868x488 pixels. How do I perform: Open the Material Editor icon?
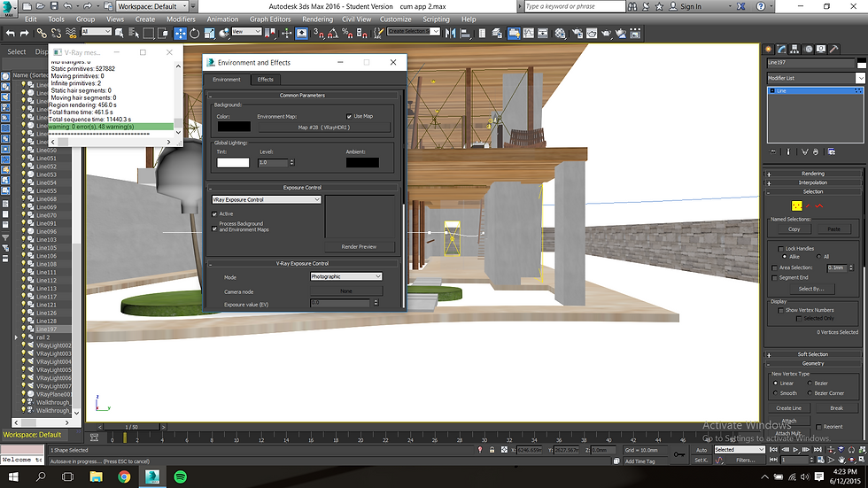click(x=560, y=33)
